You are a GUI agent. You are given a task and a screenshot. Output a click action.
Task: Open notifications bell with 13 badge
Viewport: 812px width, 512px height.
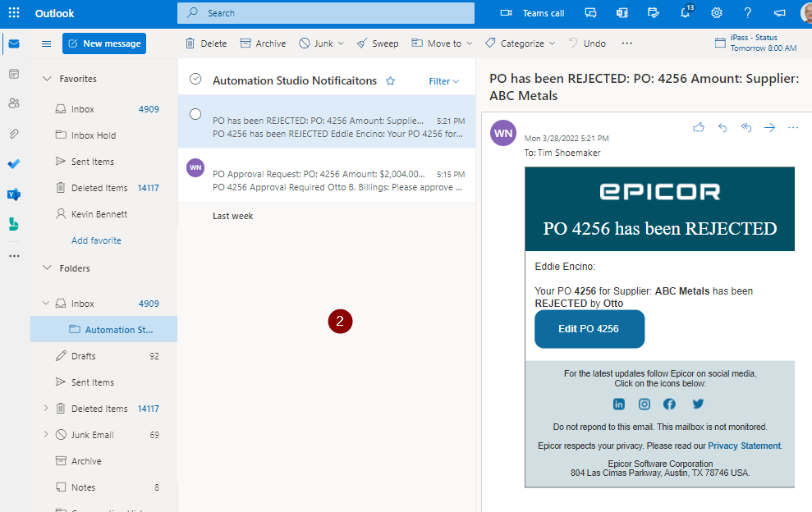click(x=686, y=12)
